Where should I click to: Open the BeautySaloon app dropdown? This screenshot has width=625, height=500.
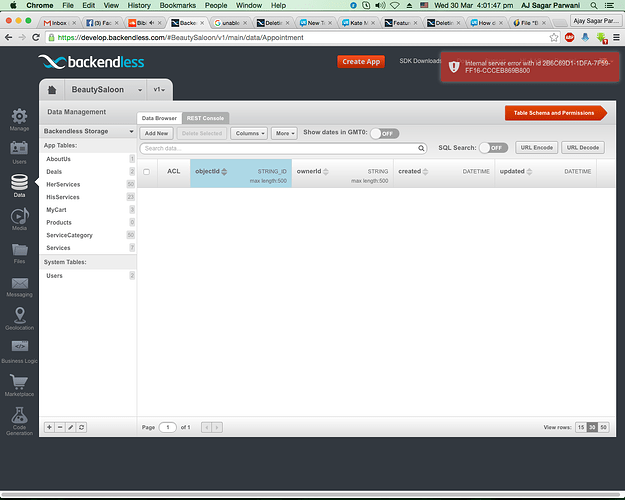(106, 90)
